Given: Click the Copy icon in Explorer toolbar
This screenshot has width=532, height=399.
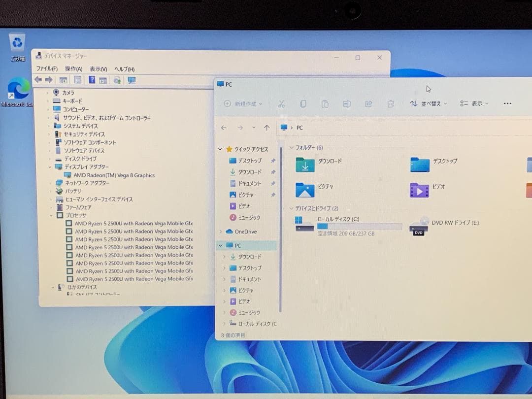Looking at the screenshot, I should click(x=303, y=104).
